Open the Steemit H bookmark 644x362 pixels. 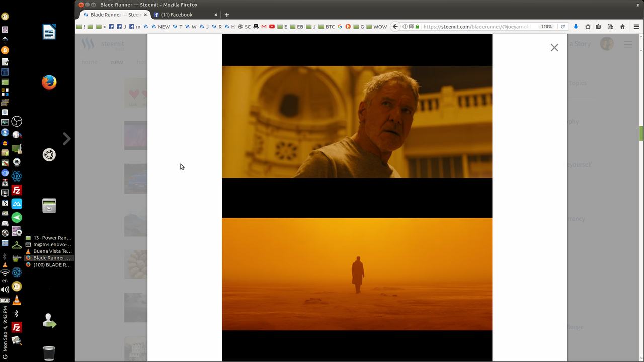[230, 26]
